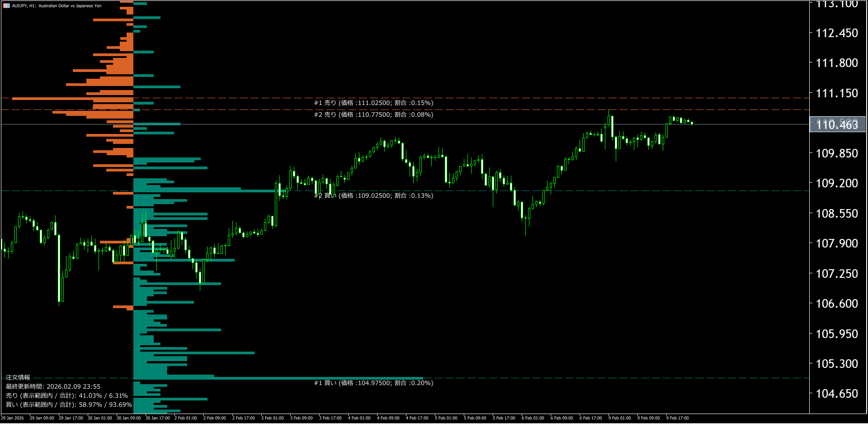Click the 5 Feb 01:00 time label
Image resolution: width=868 pixels, height=424 pixels.
(446, 418)
